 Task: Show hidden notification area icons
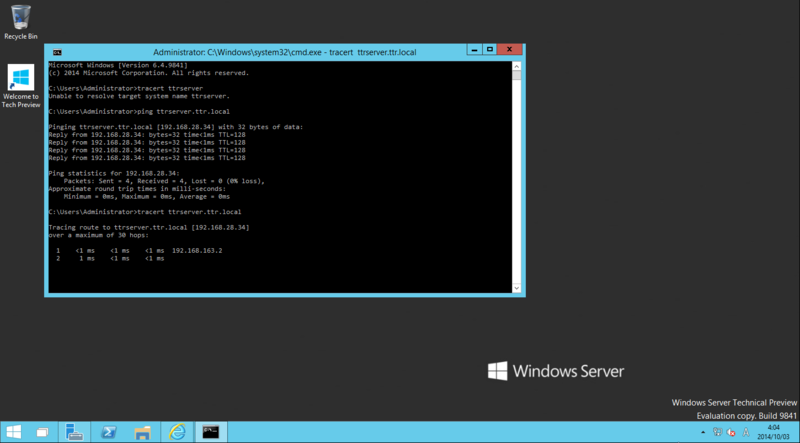(x=703, y=432)
